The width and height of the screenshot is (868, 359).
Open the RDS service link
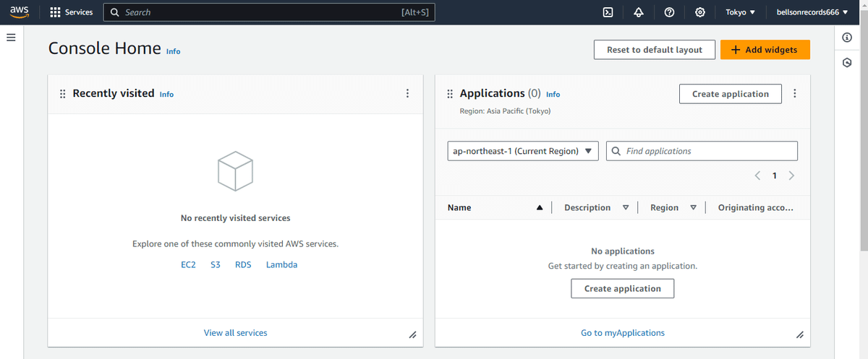click(243, 264)
